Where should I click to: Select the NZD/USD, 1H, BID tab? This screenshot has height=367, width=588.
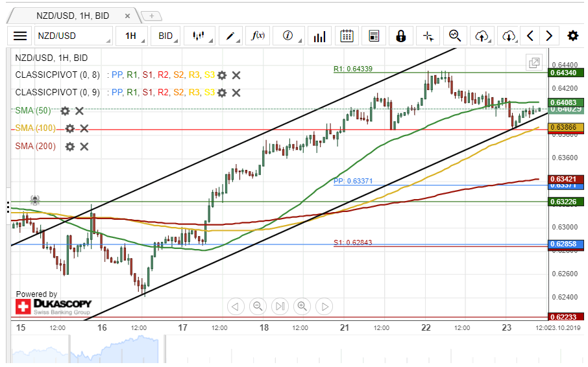coord(73,14)
